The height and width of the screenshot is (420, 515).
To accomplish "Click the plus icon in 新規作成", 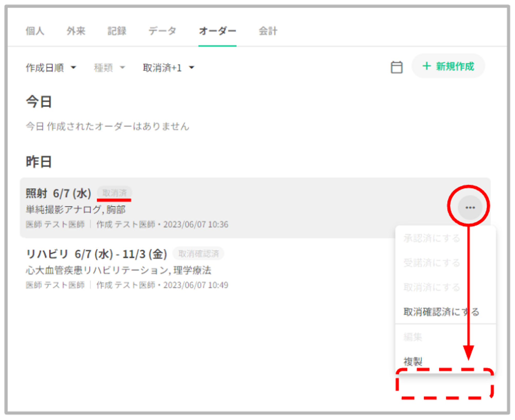I will pyautogui.click(x=426, y=66).
